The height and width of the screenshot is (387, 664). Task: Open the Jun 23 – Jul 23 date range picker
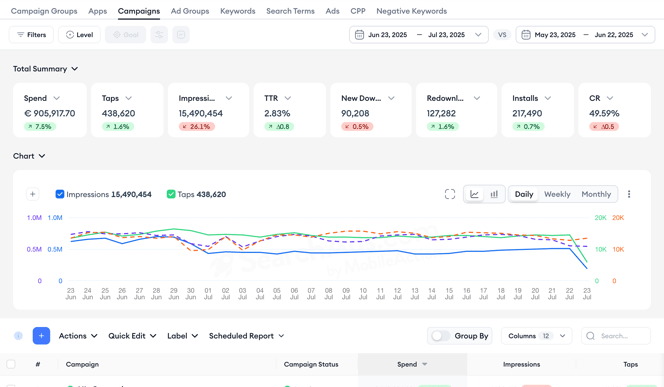[418, 35]
